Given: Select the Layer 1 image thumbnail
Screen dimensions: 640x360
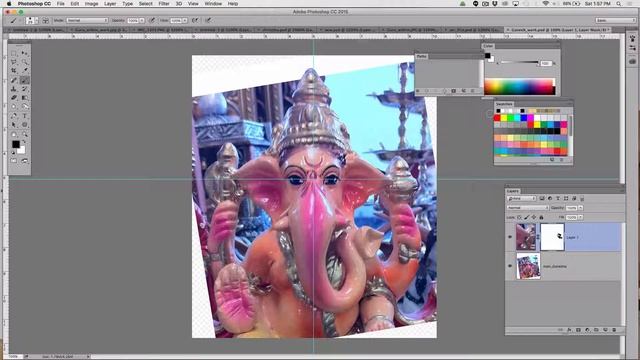Looking at the screenshot, I should click(526, 237).
